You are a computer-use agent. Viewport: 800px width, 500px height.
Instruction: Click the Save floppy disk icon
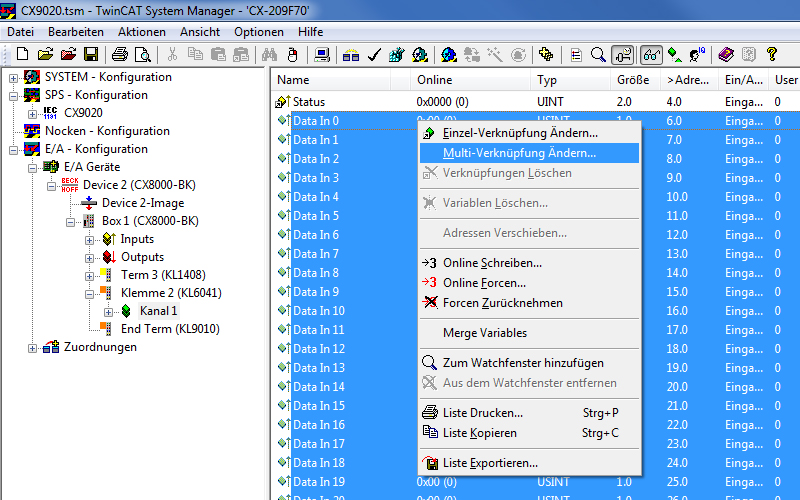pyautogui.click(x=91, y=54)
